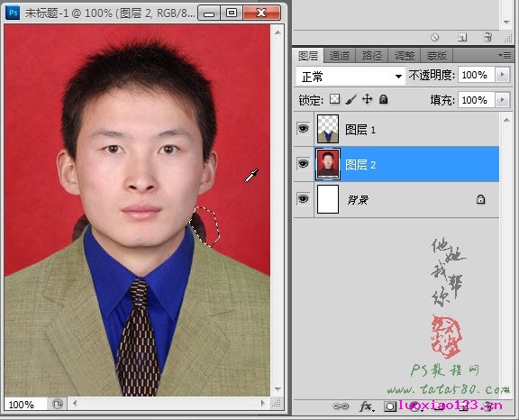
Task: Switch to the 调整 tab
Action: pyautogui.click(x=405, y=56)
